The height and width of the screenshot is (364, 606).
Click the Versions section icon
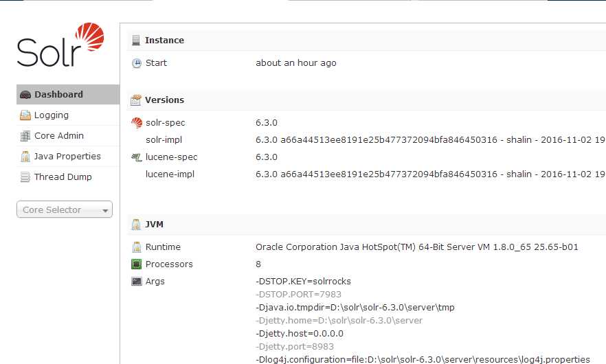point(135,100)
